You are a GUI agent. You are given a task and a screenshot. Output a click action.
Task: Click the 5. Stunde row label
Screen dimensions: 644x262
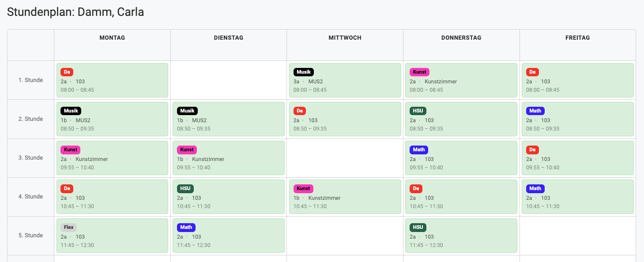31,236
